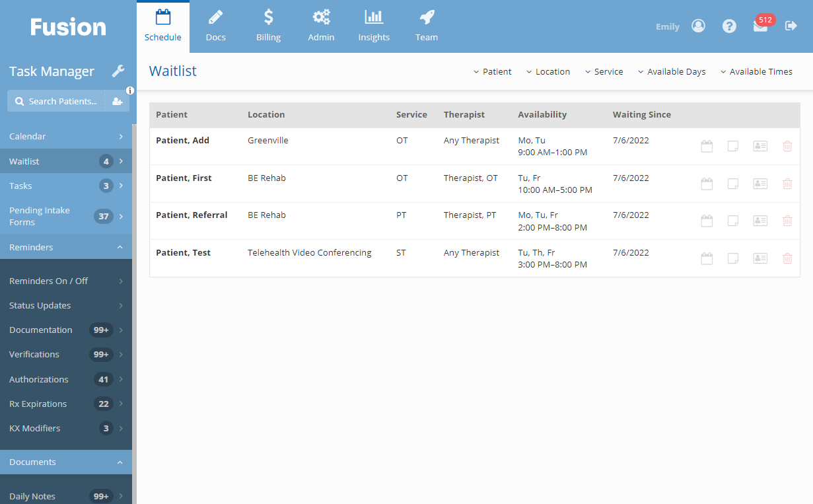Select the Patient, Referral name

coord(192,215)
